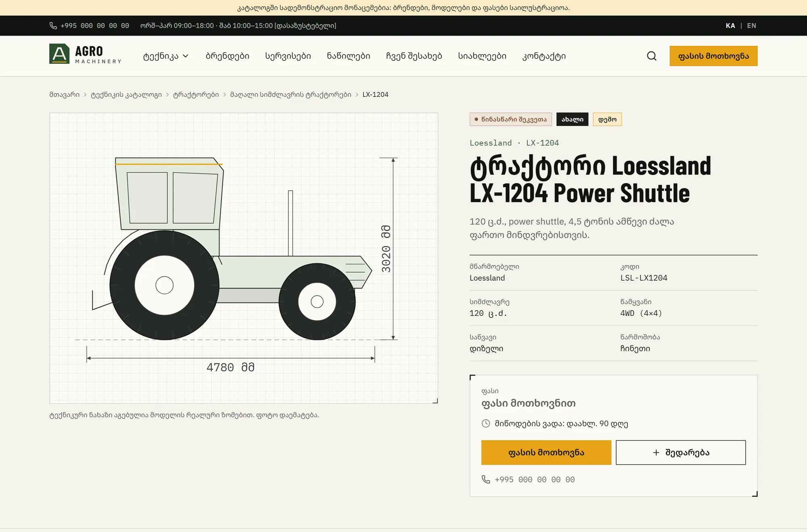Screen dimensions: 807x532
Task: Click ფასის მოთხოვნა button in price box
Action: point(546,453)
